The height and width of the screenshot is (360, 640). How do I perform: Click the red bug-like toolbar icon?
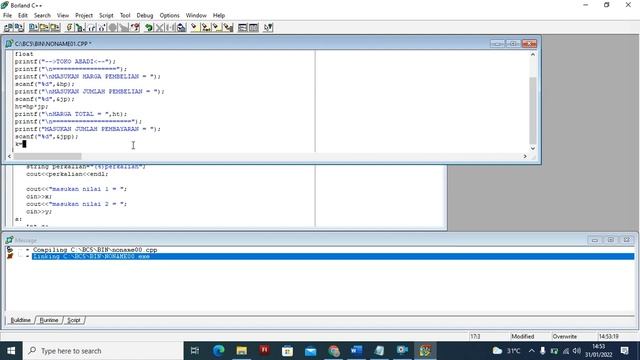point(135,27)
